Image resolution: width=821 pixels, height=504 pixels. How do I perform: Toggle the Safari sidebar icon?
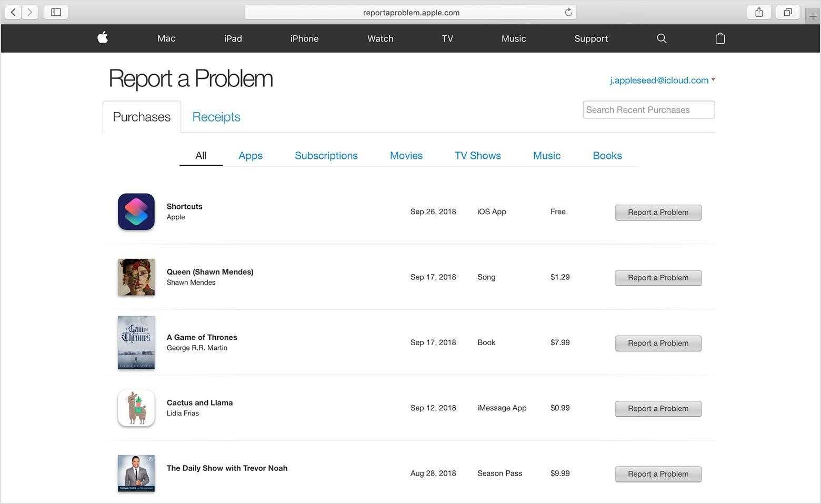point(56,12)
